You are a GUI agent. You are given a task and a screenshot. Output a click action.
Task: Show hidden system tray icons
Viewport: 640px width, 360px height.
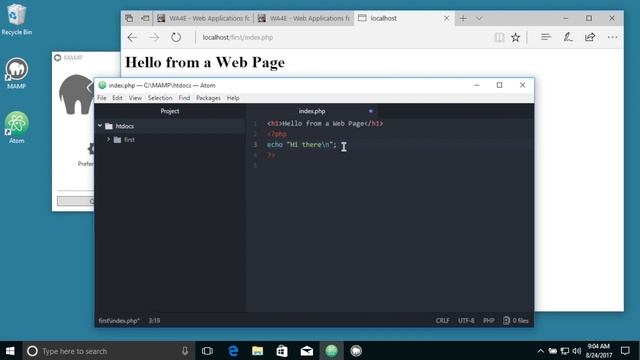point(540,351)
